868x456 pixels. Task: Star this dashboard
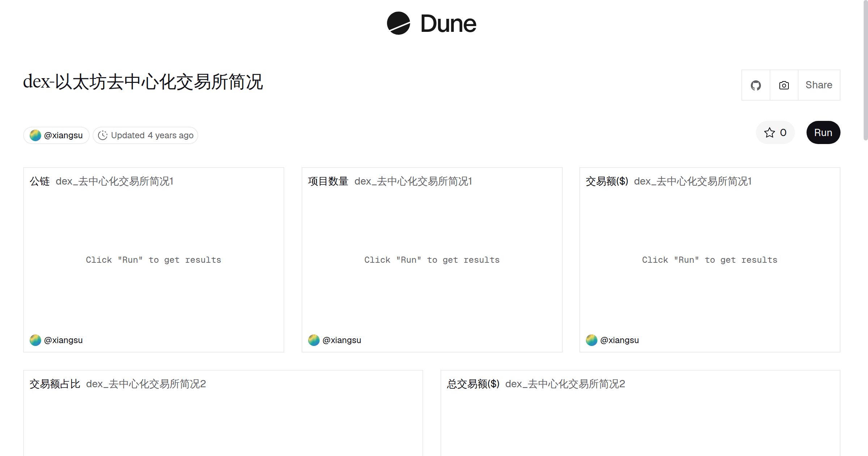(x=775, y=132)
